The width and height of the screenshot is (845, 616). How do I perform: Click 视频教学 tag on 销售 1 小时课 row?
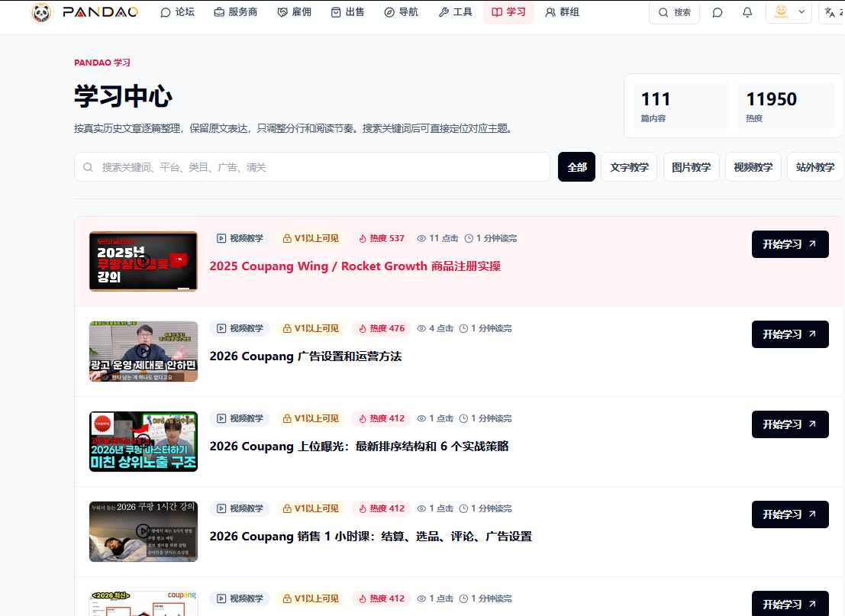point(240,508)
